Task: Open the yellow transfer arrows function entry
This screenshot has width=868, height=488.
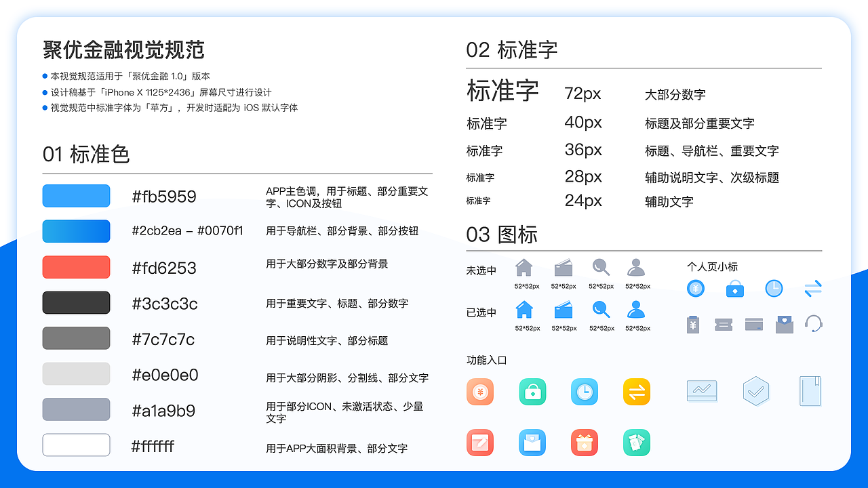Action: pos(637,392)
